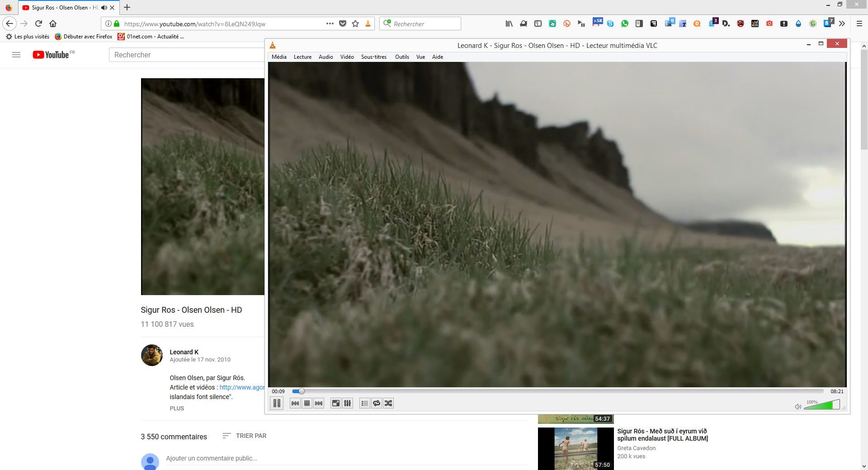
Task: Open the Vue menu in VLC
Action: [420, 57]
